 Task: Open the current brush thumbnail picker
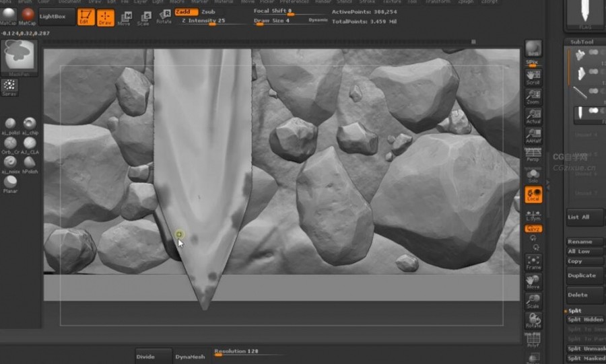click(20, 57)
